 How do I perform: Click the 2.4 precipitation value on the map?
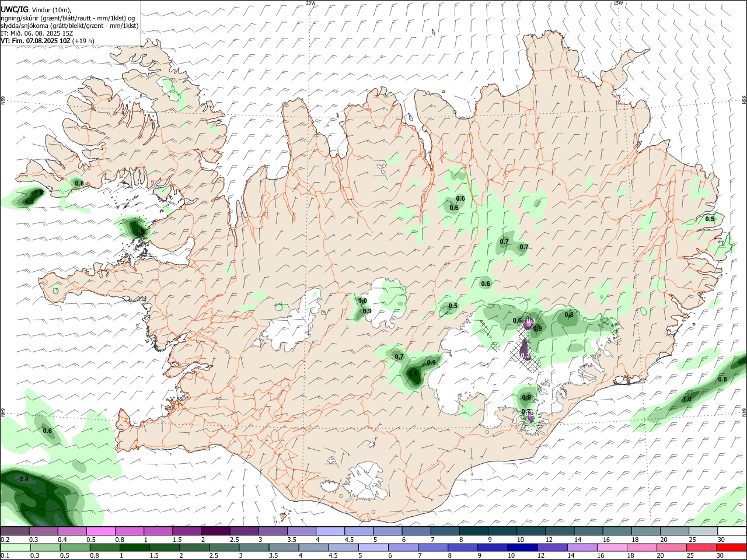click(24, 480)
